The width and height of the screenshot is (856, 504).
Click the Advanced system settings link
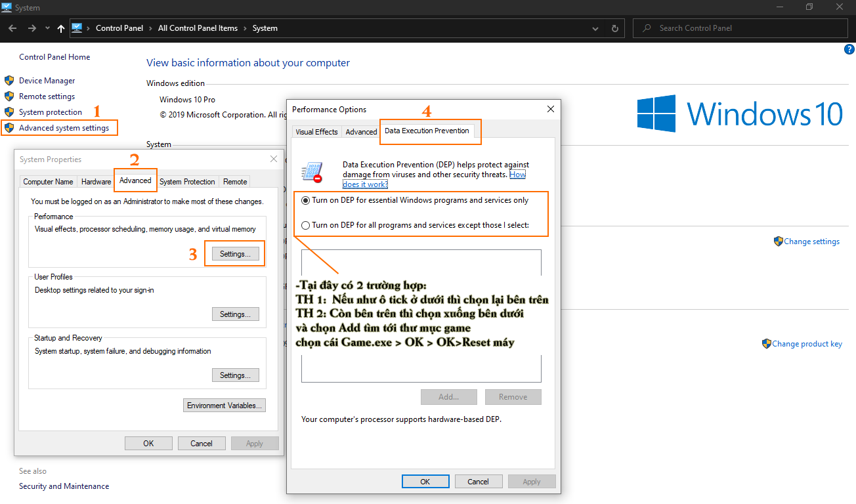coord(64,128)
